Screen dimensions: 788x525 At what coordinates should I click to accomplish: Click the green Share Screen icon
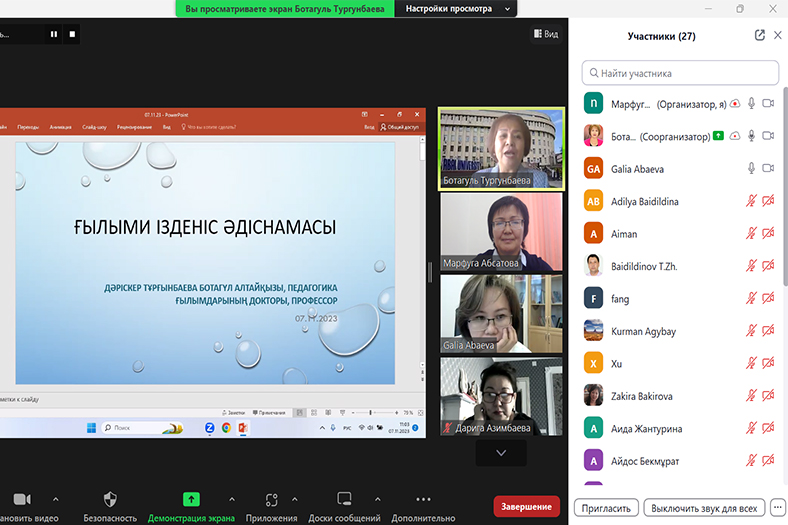point(191,499)
